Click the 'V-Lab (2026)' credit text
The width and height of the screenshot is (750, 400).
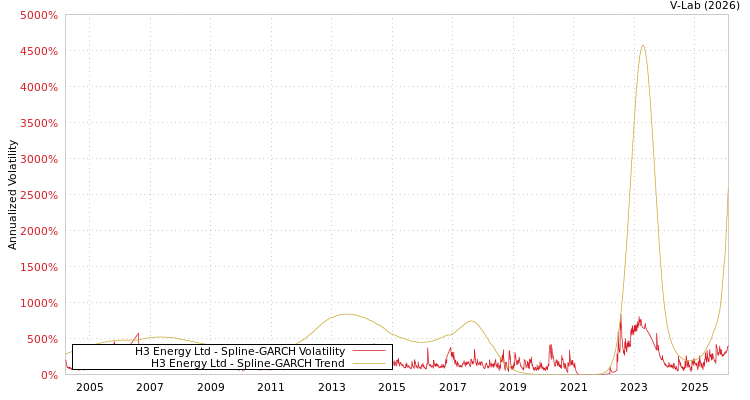[x=704, y=6]
